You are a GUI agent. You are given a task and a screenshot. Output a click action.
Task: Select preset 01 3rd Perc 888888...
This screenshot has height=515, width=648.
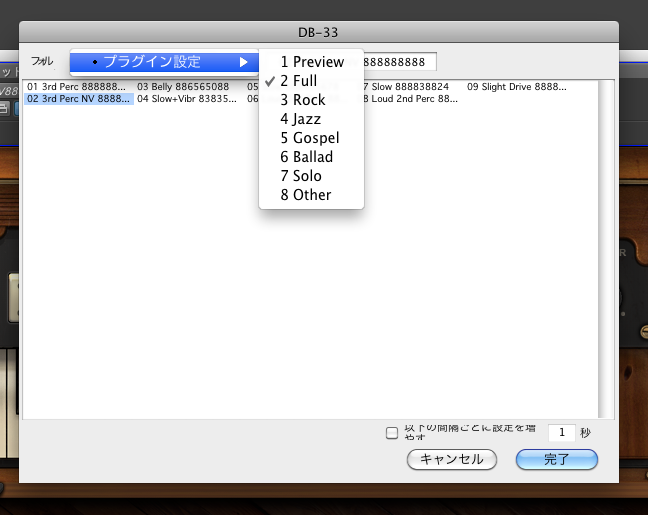[x=77, y=87]
